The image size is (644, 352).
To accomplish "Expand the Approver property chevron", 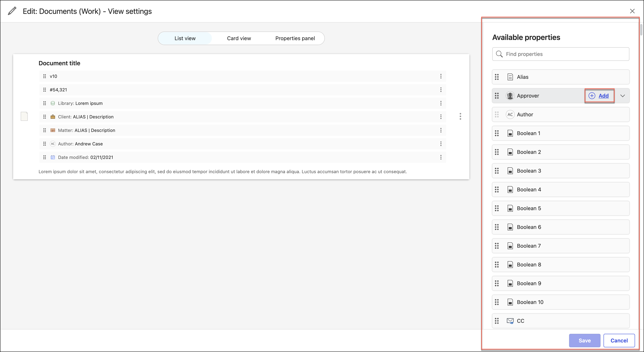I will (x=622, y=96).
